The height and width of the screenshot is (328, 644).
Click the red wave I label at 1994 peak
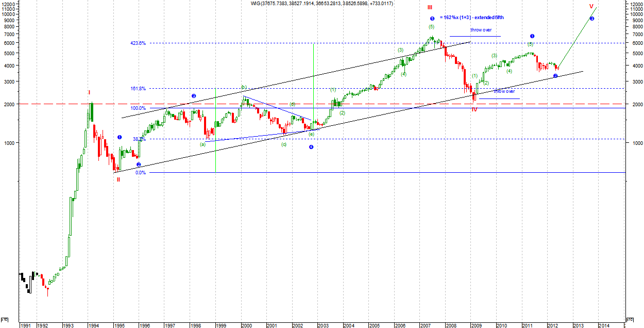[89, 93]
